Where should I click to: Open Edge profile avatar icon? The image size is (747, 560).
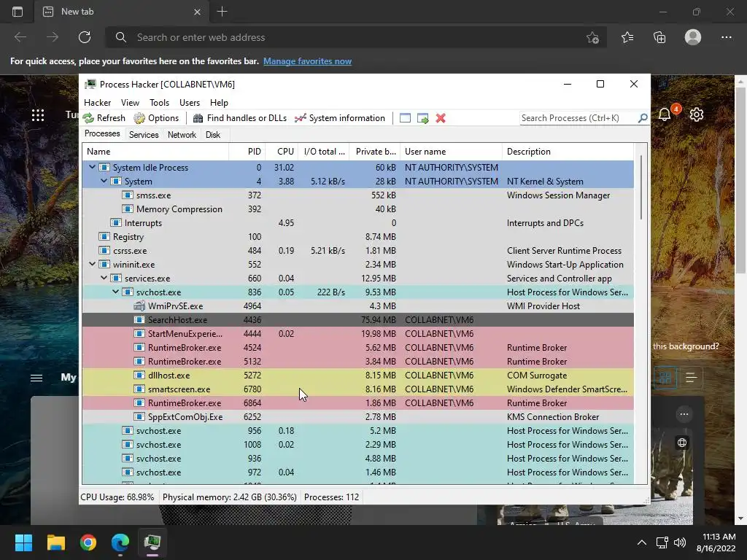point(693,37)
